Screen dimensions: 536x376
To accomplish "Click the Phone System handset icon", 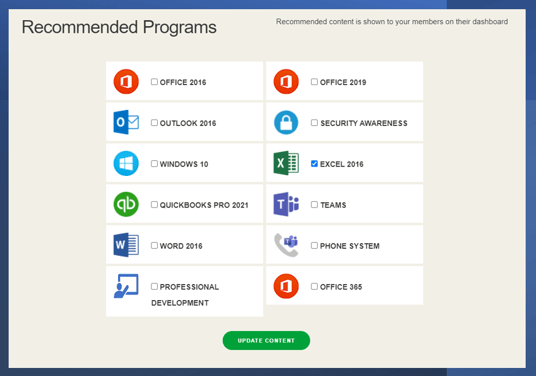I will click(286, 245).
